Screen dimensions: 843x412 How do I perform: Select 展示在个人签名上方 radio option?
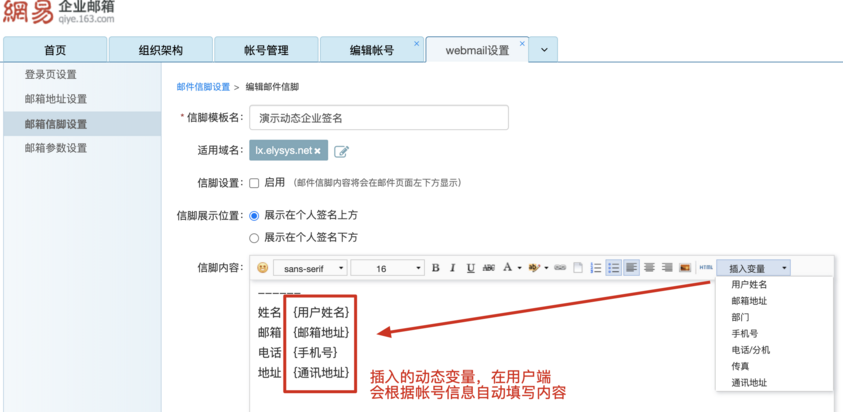254,216
